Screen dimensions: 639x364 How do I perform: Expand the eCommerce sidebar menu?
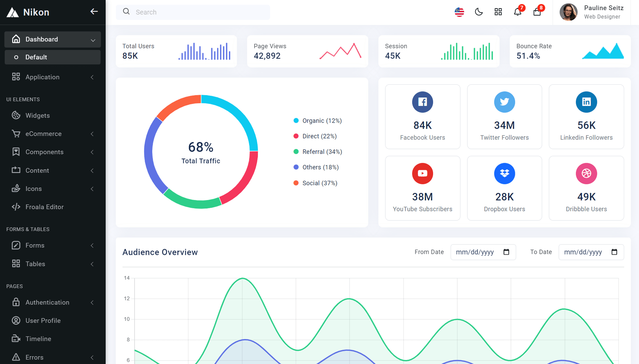pos(53,134)
